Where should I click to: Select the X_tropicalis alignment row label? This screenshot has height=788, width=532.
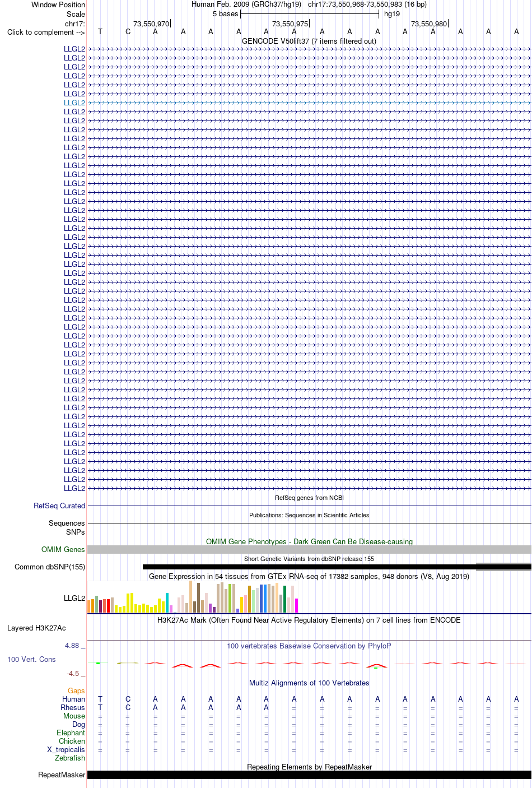tap(66, 749)
